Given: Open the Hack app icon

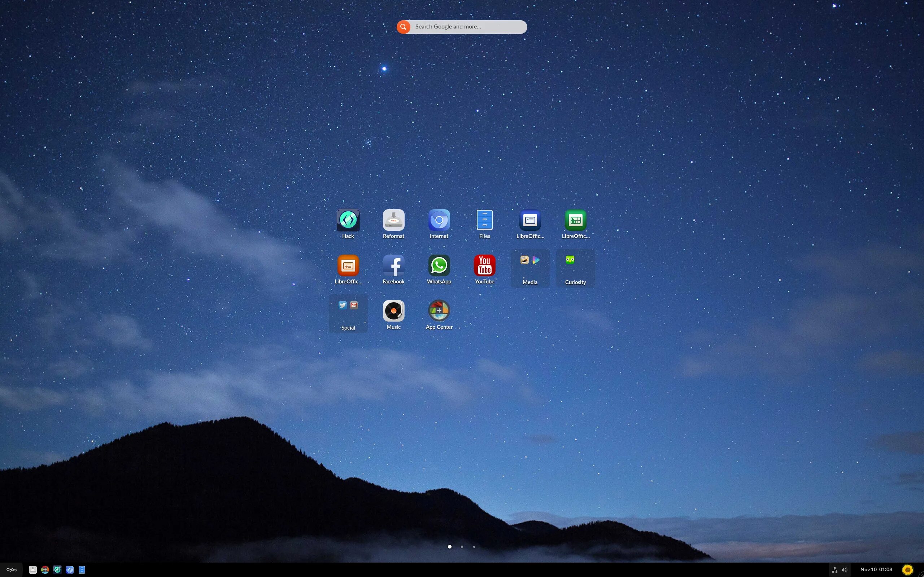Looking at the screenshot, I should pos(348,220).
